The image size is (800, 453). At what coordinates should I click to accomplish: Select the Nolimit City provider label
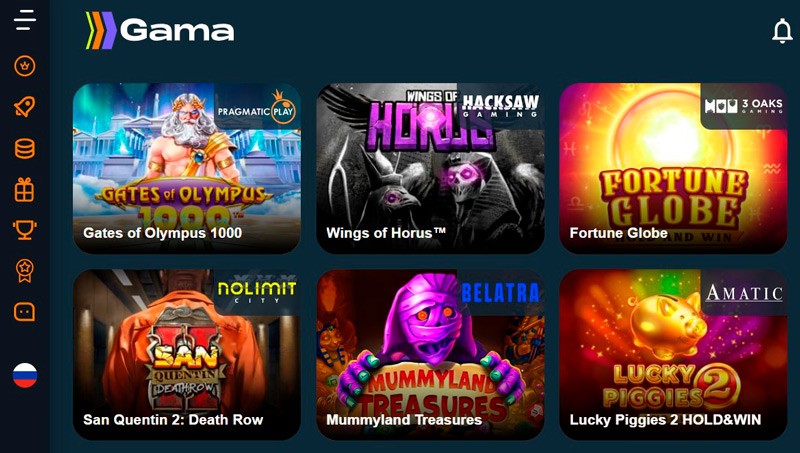257,292
